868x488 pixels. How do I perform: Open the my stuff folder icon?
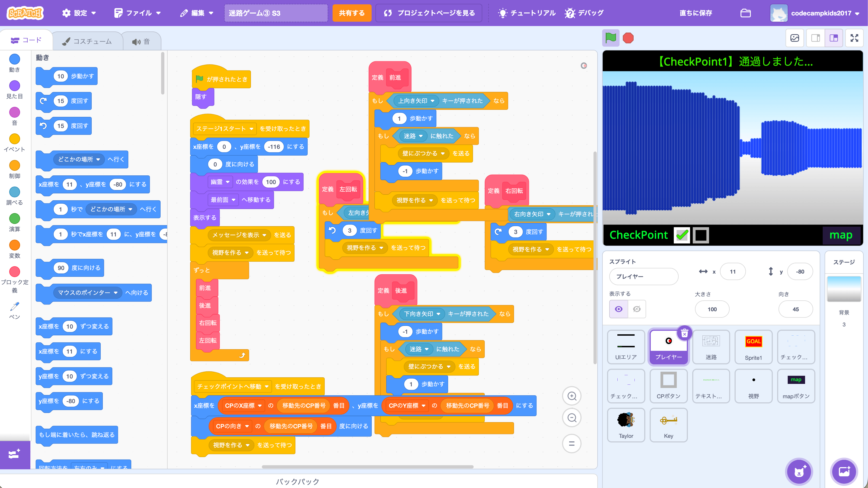tap(745, 13)
